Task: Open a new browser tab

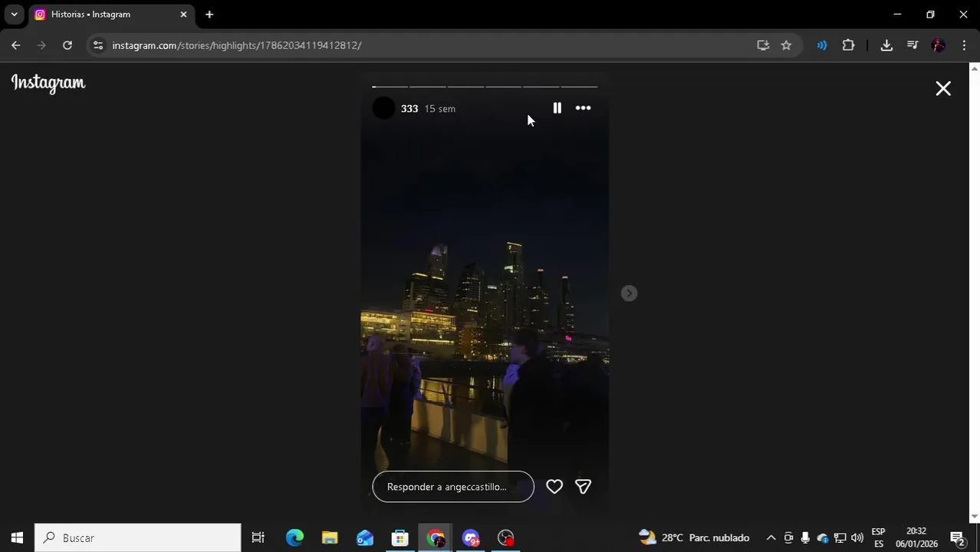Action: pyautogui.click(x=209, y=15)
